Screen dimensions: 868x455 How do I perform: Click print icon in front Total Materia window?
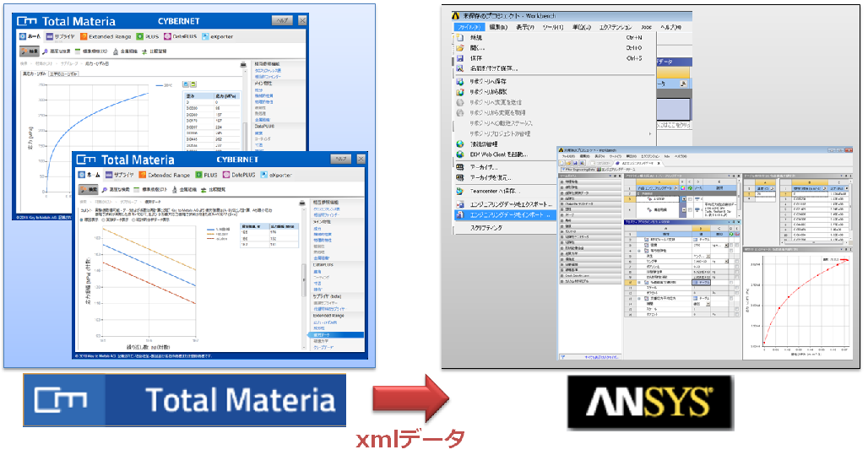[302, 203]
